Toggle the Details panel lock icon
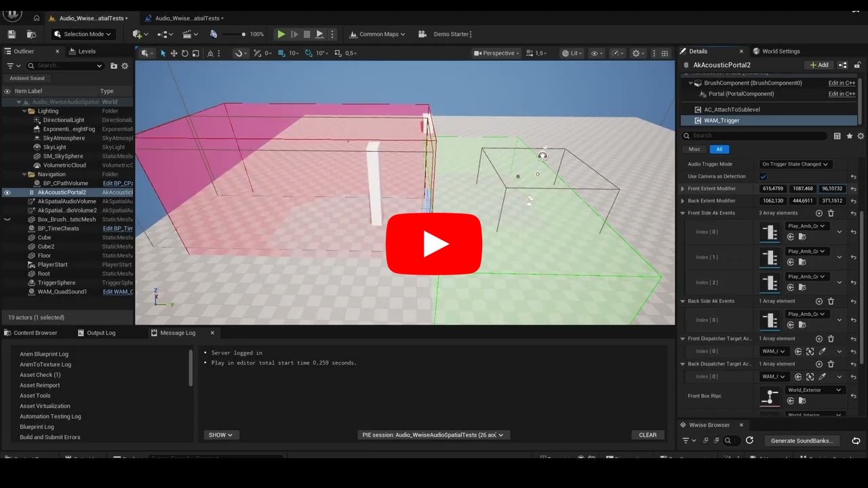This screenshot has height=488, width=868. (x=857, y=65)
